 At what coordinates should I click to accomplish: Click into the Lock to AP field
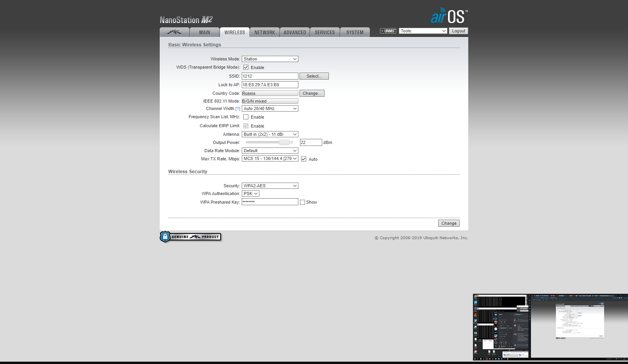(x=270, y=85)
